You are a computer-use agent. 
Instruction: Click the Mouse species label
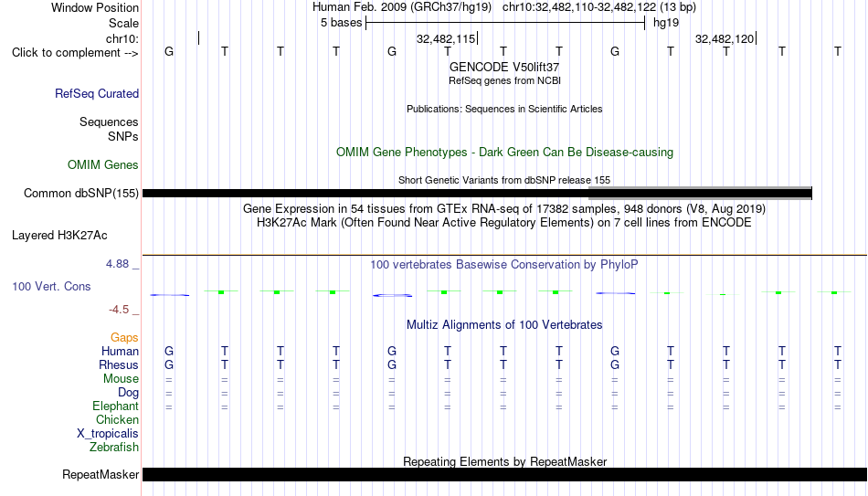point(121,379)
